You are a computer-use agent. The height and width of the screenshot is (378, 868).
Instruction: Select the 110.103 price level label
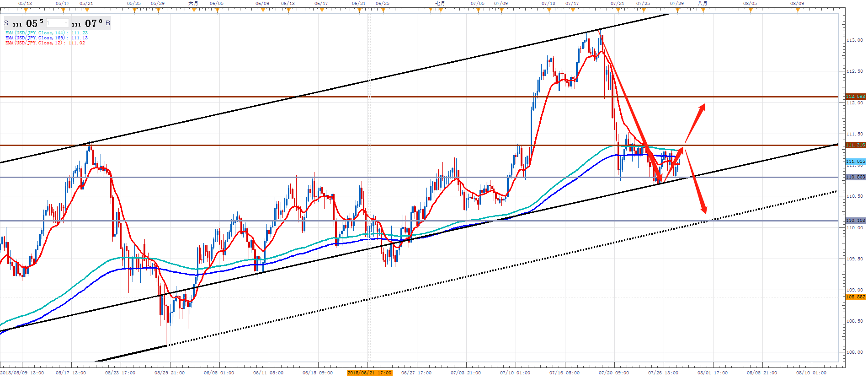[x=855, y=221]
